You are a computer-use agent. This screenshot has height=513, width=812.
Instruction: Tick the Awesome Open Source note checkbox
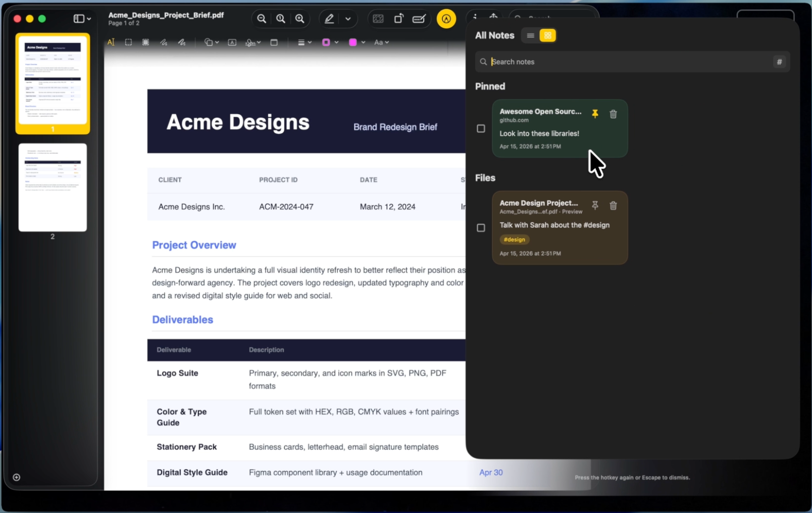click(x=481, y=128)
